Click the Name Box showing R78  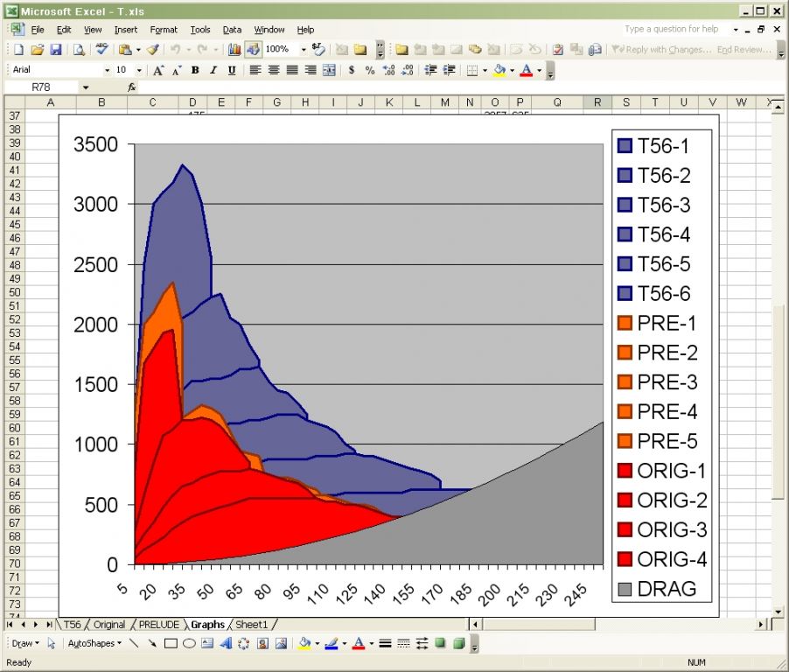(42, 87)
